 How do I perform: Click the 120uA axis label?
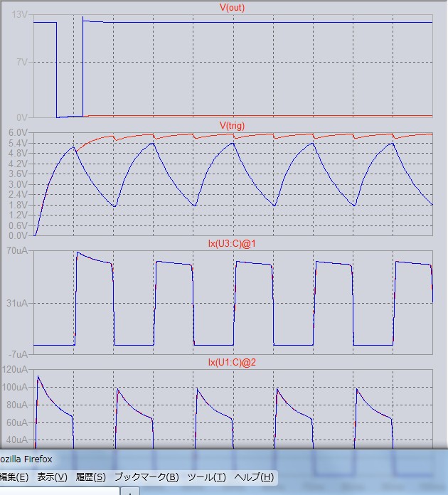click(x=15, y=369)
